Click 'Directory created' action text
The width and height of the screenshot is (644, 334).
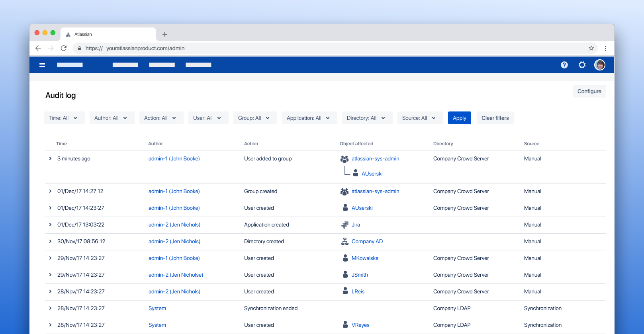pyautogui.click(x=264, y=241)
